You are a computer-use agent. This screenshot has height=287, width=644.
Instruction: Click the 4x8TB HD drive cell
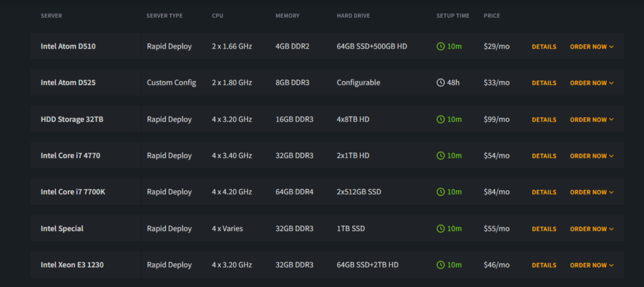point(353,119)
